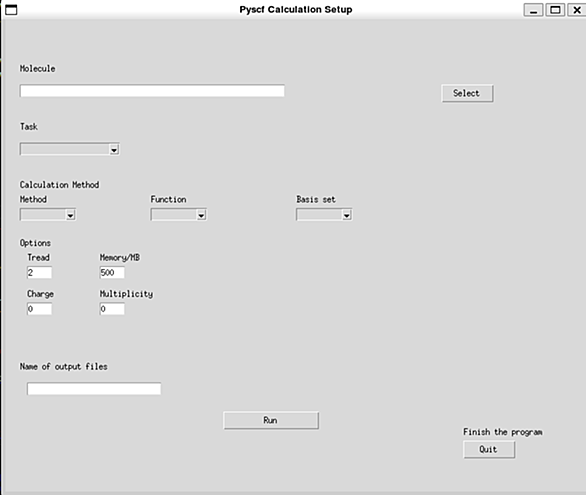586x495 pixels.
Task: Click the Memory/MB label
Action: [120, 258]
